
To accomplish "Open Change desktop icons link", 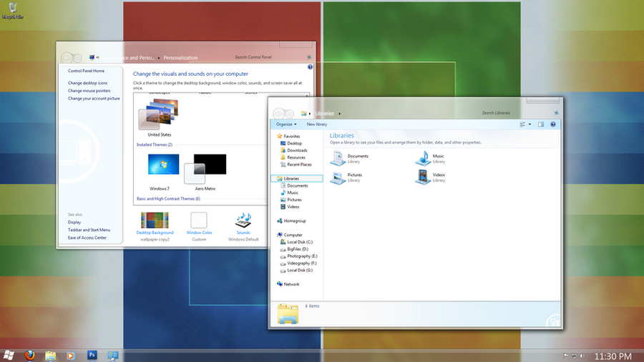I will tap(87, 83).
